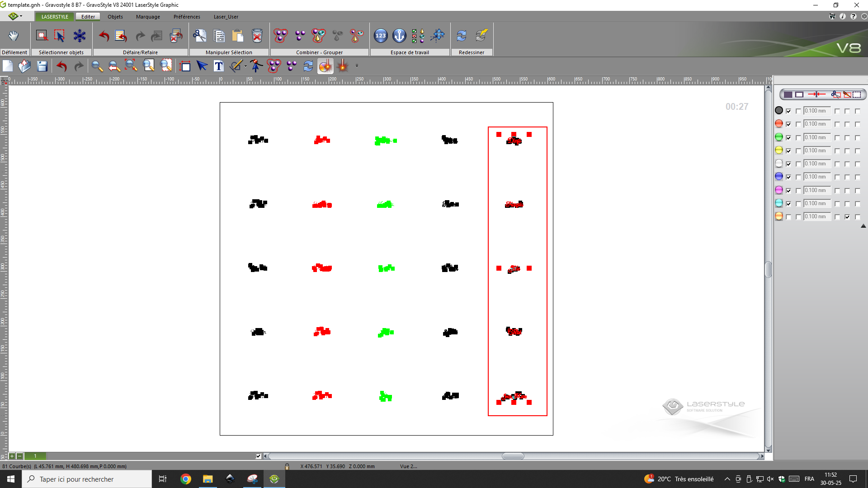The height and width of the screenshot is (488, 868).
Task: Select the Text tool (T icon)
Action: (219, 66)
